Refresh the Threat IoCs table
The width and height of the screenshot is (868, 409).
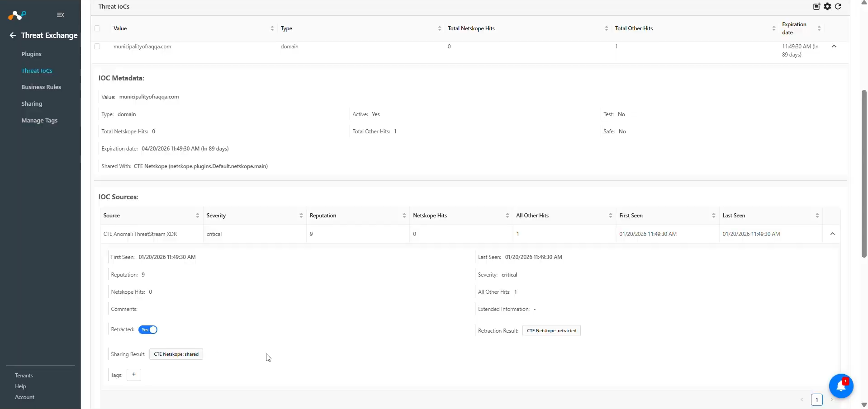tap(838, 6)
